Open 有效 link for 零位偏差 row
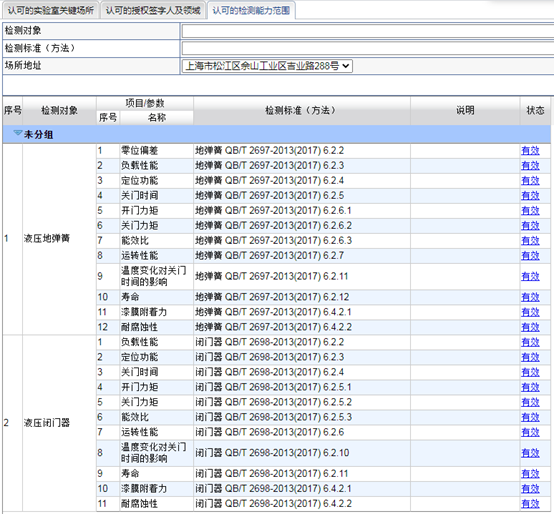The height and width of the screenshot is (514, 554). point(530,150)
